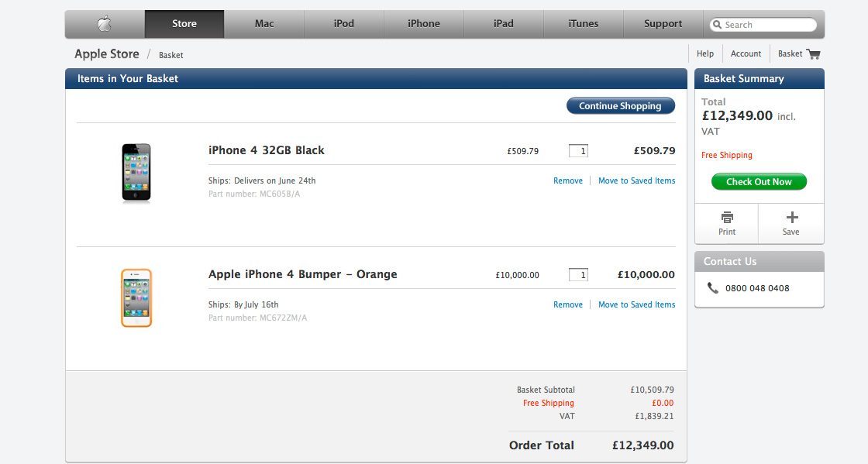The image size is (868, 464).
Task: Go to the iPhone tab
Action: (x=423, y=24)
